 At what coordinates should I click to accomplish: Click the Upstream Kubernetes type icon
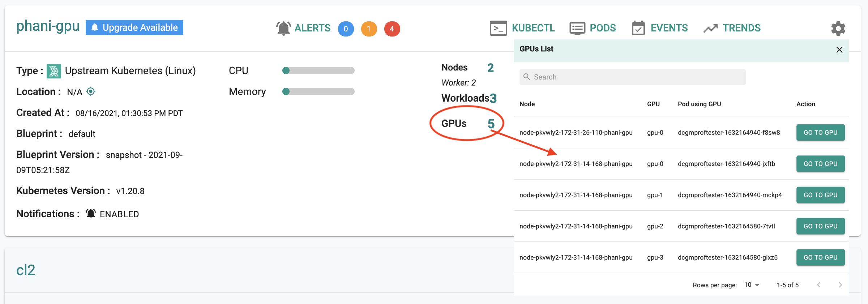(x=54, y=71)
